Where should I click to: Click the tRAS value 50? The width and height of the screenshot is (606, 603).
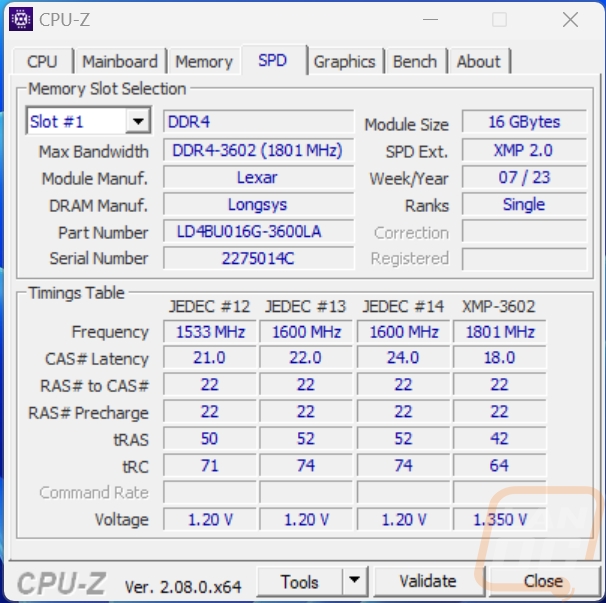[x=210, y=438]
